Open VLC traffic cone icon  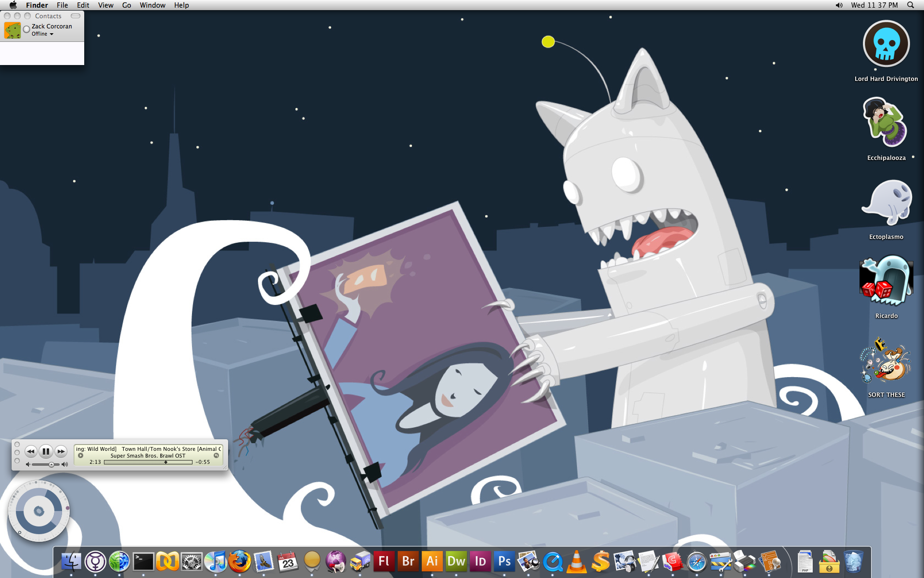coord(577,561)
